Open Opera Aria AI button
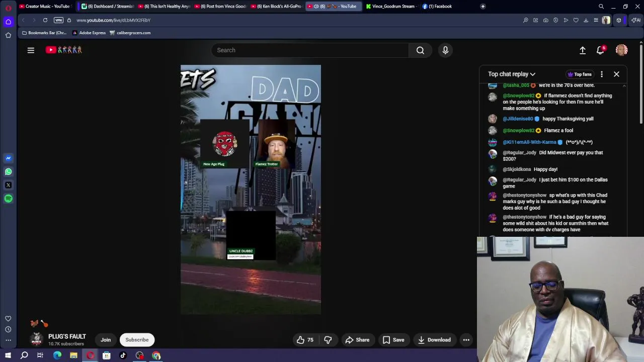The height and width of the screenshot is (362, 644). click(x=636, y=20)
